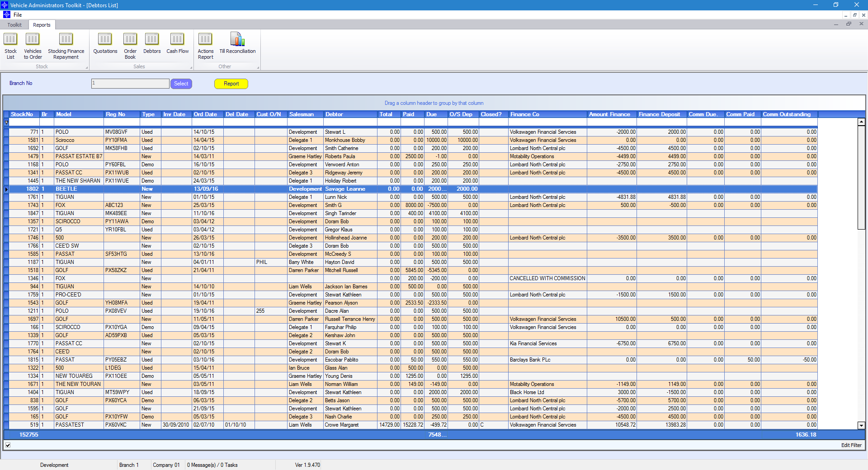Viewport: 868px width, 470px height.
Task: Expand the Stock group launcher
Action: [x=86, y=67]
